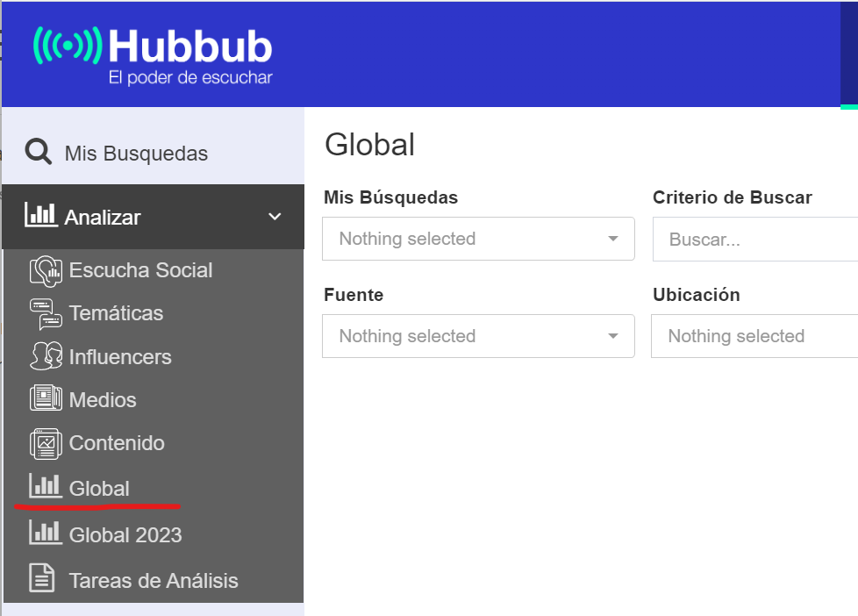Click the Temáticas speech bubbles icon
The width and height of the screenshot is (858, 616).
[46, 314]
